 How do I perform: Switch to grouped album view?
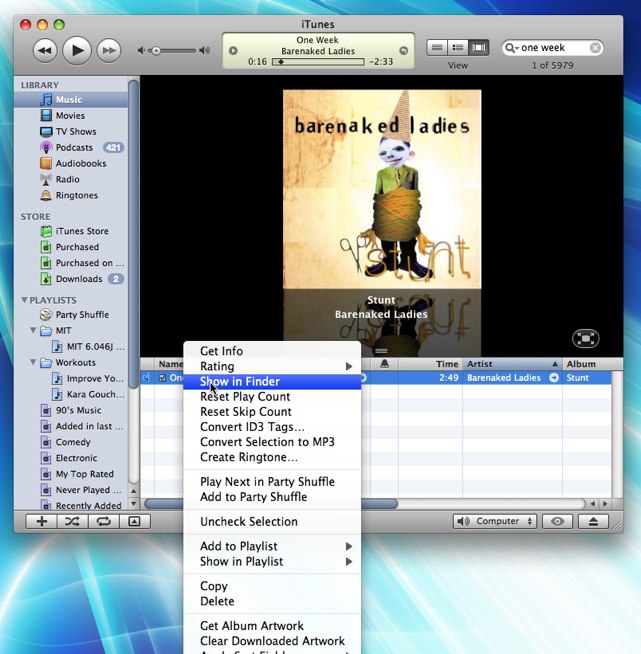point(457,48)
